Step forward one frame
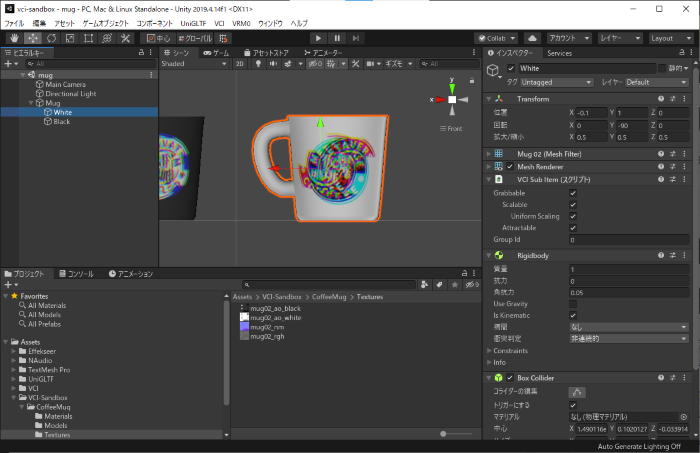 (356, 38)
